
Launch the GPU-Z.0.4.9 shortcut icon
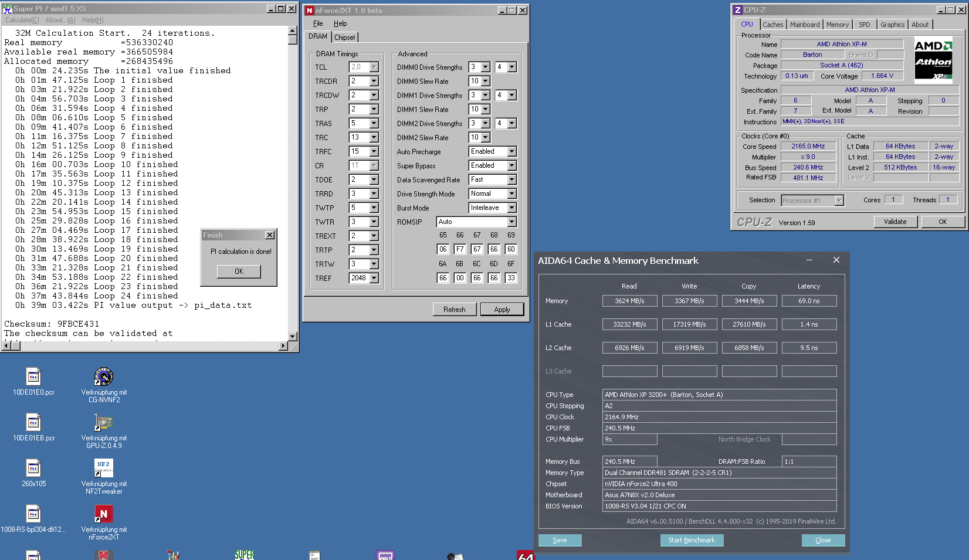pos(104,422)
